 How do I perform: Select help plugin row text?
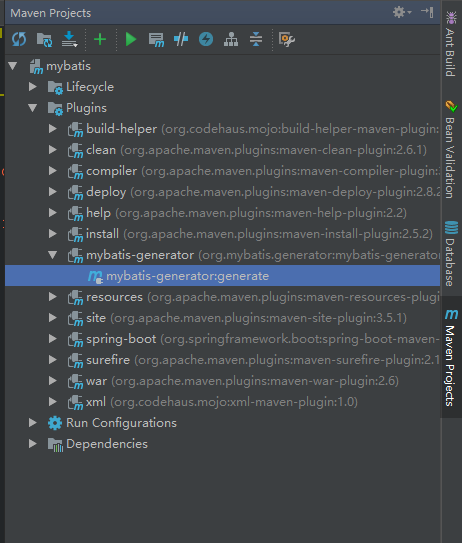[246, 213]
